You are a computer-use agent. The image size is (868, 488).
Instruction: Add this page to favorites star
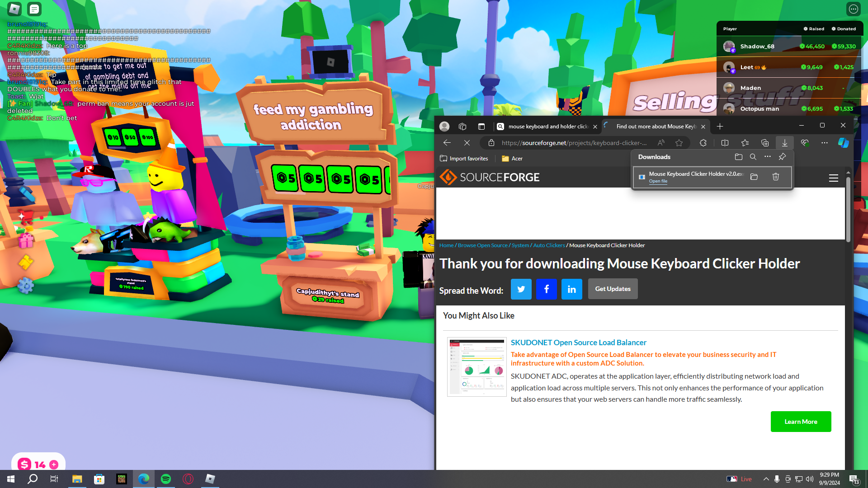tap(679, 143)
